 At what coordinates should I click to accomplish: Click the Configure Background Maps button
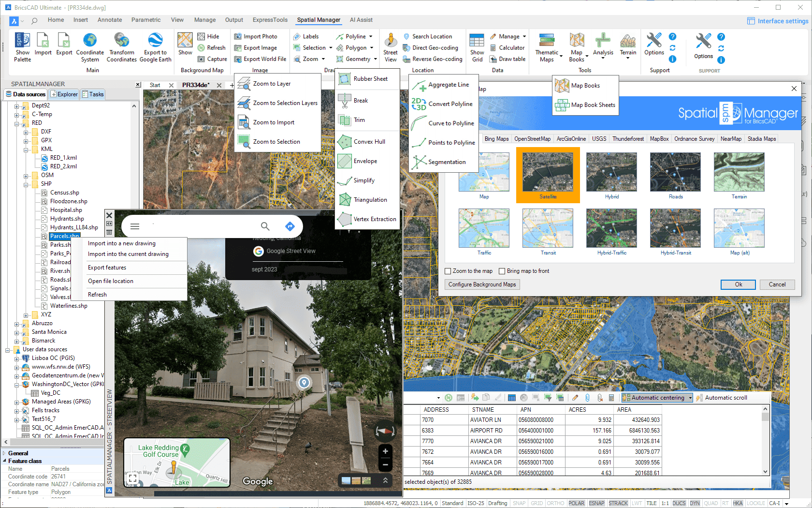point(482,284)
